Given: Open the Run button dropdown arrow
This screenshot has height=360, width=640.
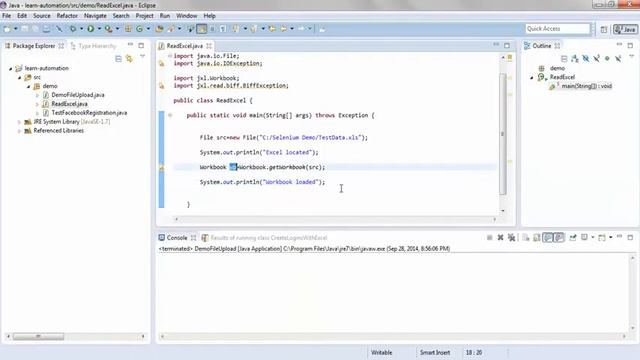Looking at the screenshot, I should [x=99, y=29].
